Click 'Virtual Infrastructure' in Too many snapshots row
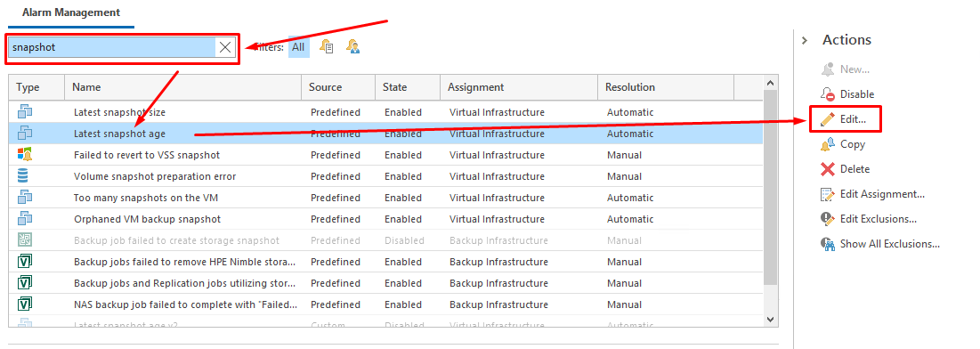The image size is (980, 349). 497,198
